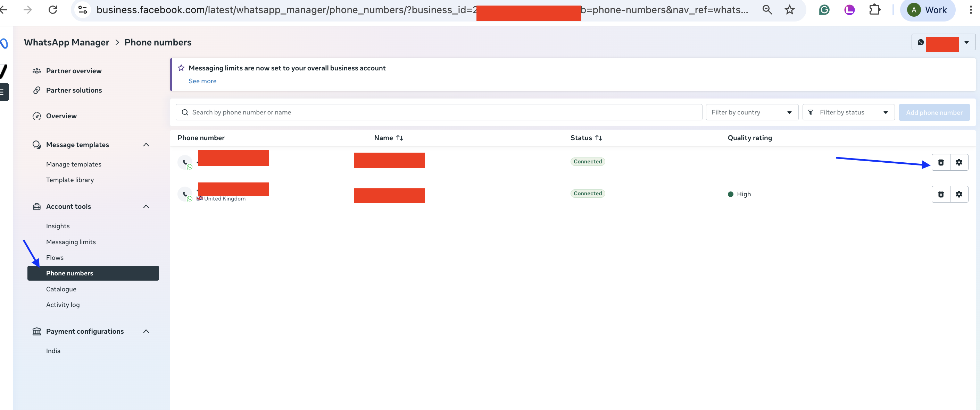
Task: Open the Chrome three-dot menu
Action: point(971,10)
